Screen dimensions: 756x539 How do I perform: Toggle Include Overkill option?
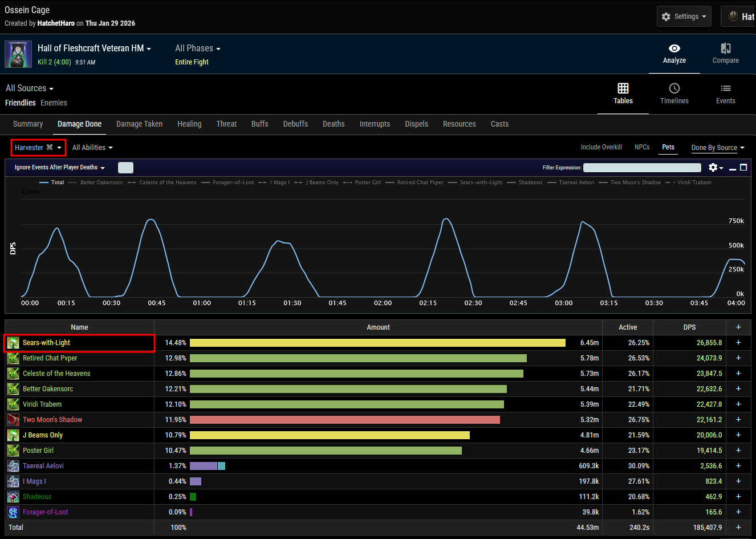(x=601, y=147)
